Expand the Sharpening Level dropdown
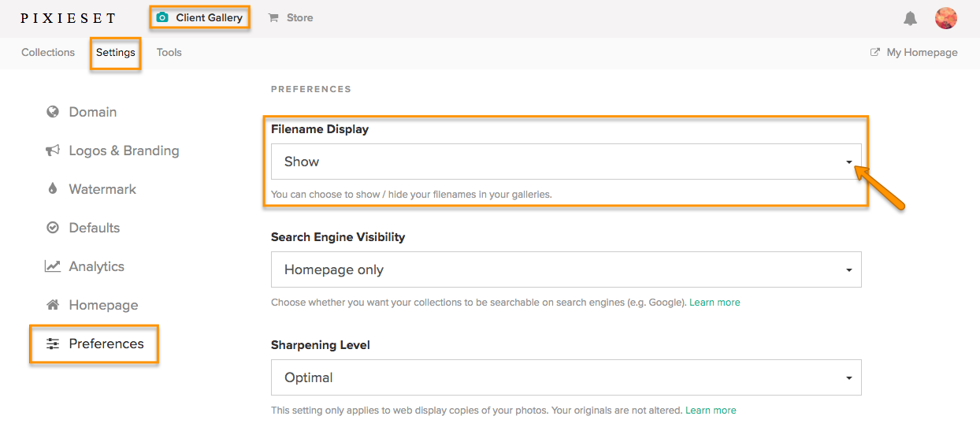The width and height of the screenshot is (980, 431). pyautogui.click(x=566, y=377)
